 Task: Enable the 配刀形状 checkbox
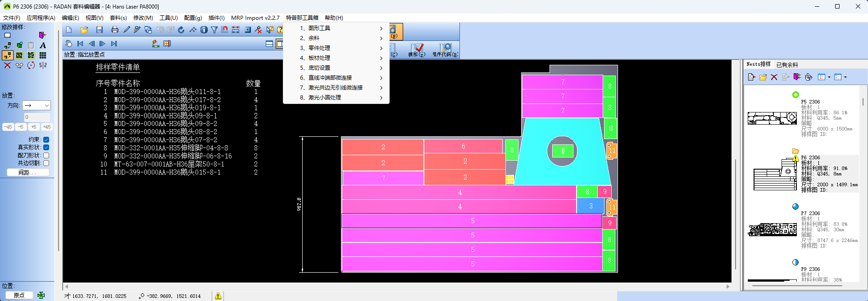(x=46, y=155)
